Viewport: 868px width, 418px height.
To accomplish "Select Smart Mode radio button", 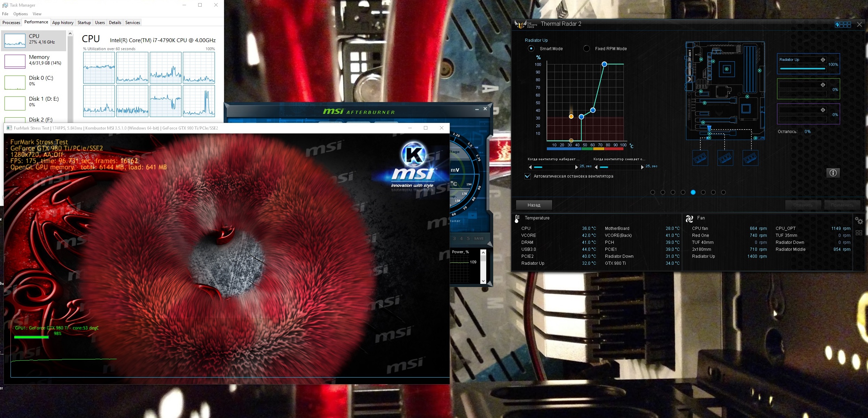I will click(x=531, y=48).
